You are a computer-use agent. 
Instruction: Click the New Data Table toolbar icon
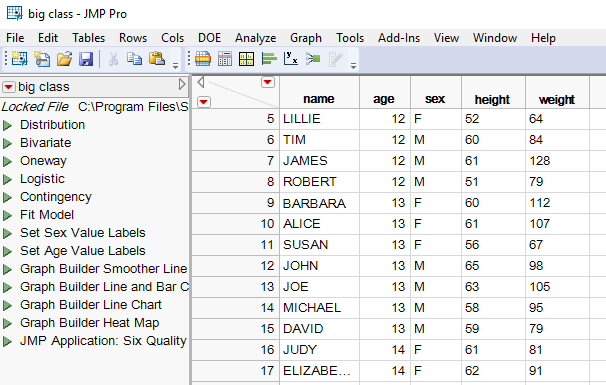[19, 59]
